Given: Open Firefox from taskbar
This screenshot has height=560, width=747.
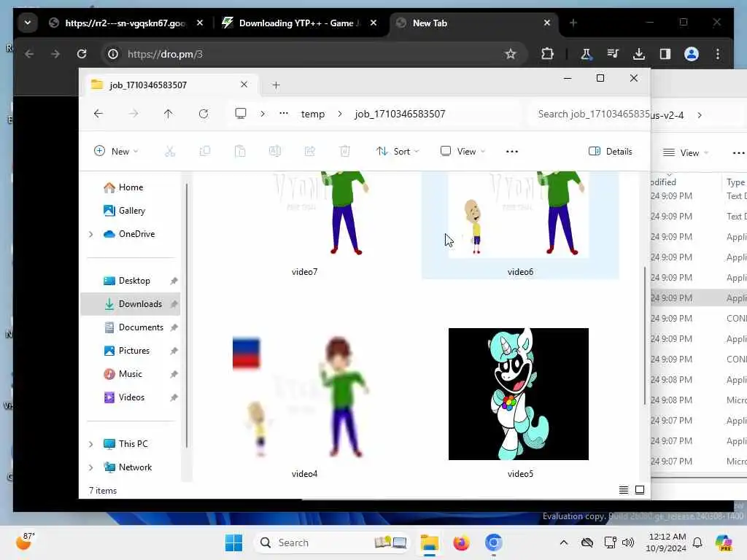Looking at the screenshot, I should (x=461, y=542).
